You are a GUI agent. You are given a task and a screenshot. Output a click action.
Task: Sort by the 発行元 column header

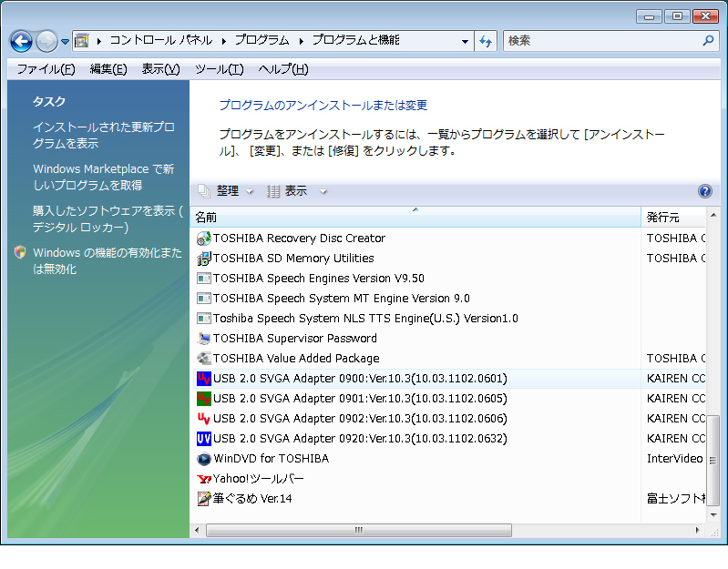click(x=673, y=217)
